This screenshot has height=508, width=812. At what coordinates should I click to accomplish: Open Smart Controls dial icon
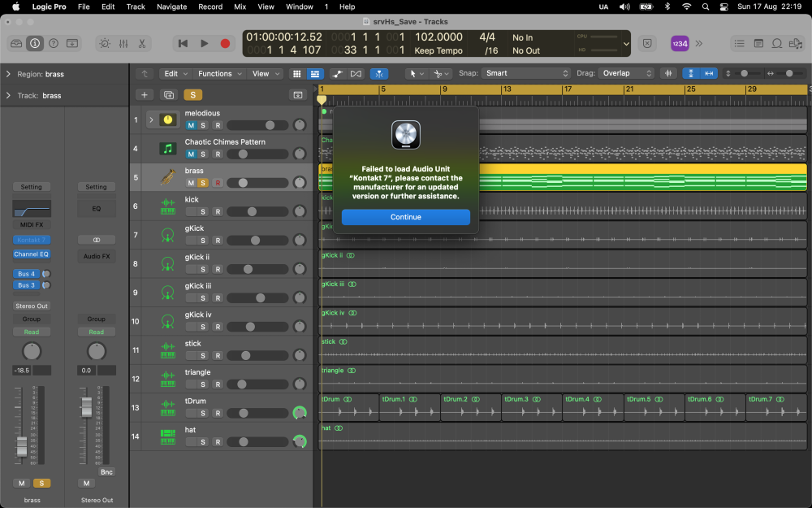pos(105,44)
